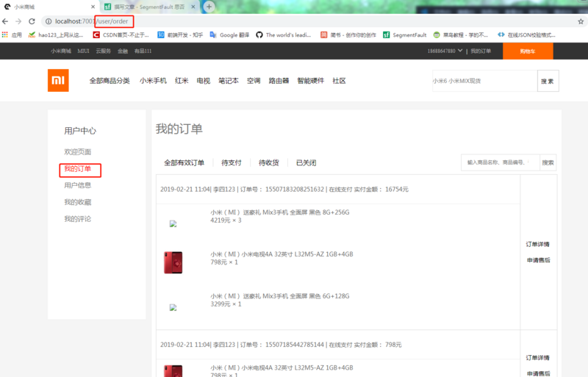Open 小米商城 link in top bar
Viewport: 588px width, 377px height.
click(x=61, y=51)
